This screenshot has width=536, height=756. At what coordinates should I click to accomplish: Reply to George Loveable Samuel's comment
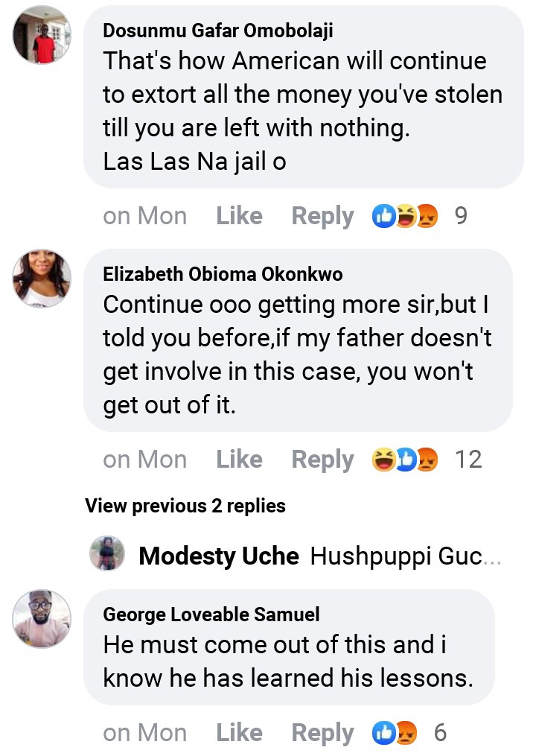[x=322, y=734]
